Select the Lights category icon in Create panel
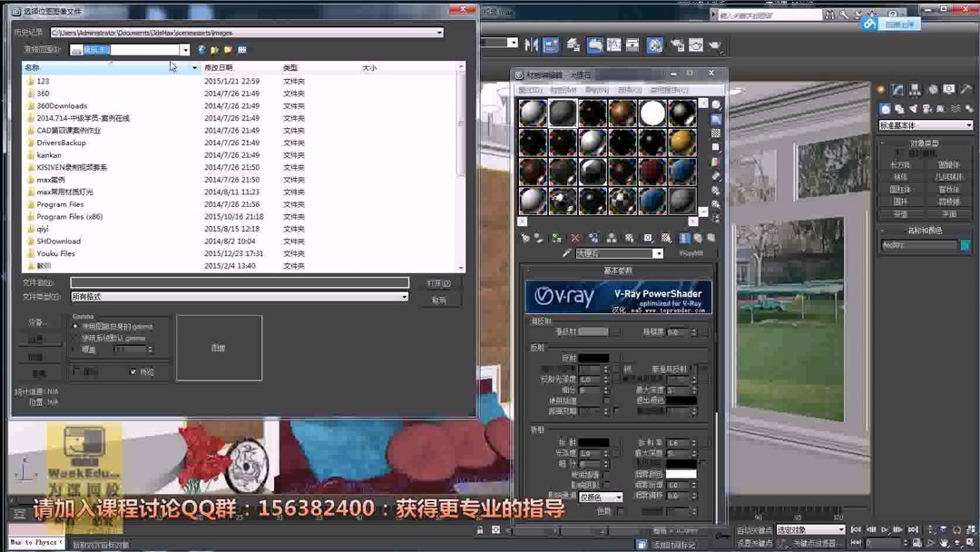The height and width of the screenshot is (552, 980). (913, 109)
